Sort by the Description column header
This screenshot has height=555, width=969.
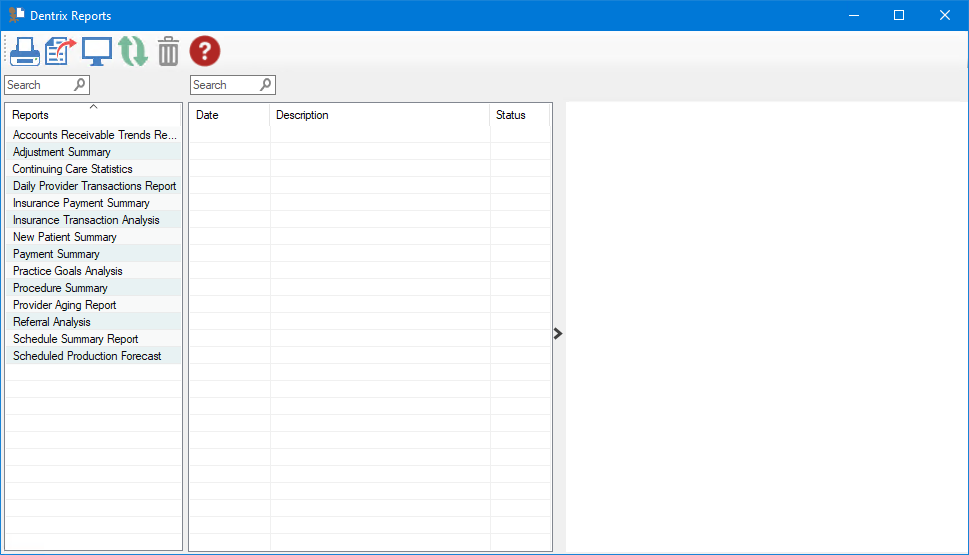click(379, 115)
